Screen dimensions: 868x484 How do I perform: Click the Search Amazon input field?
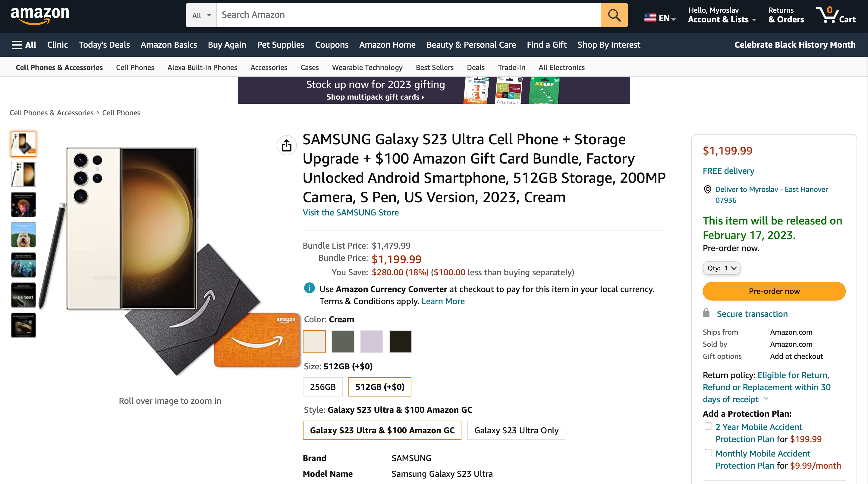pyautogui.click(x=409, y=15)
